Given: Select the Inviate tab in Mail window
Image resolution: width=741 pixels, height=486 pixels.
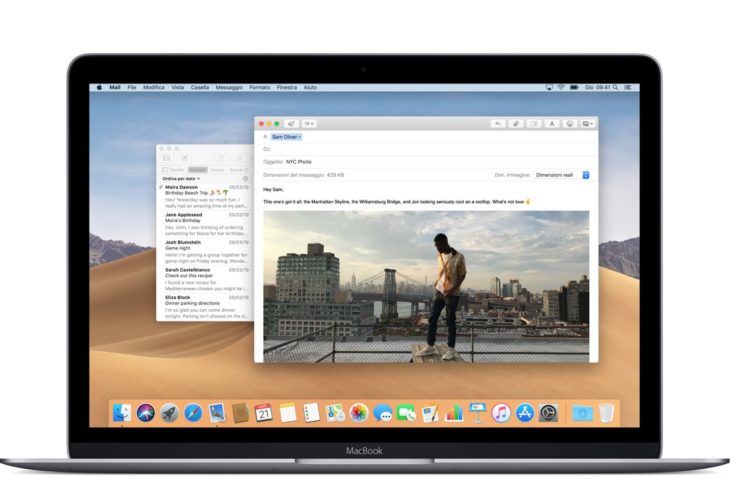Looking at the screenshot, I should pyautogui.click(x=217, y=170).
